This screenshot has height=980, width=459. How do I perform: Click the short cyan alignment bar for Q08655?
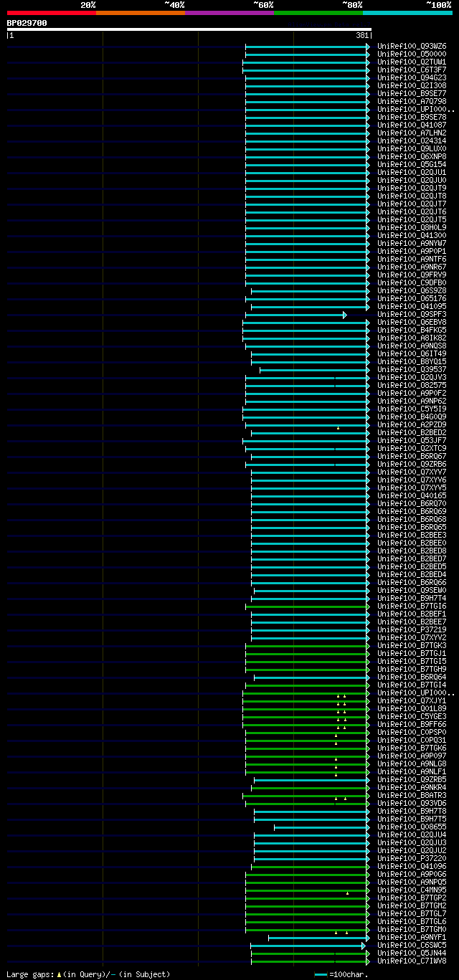tap(322, 827)
